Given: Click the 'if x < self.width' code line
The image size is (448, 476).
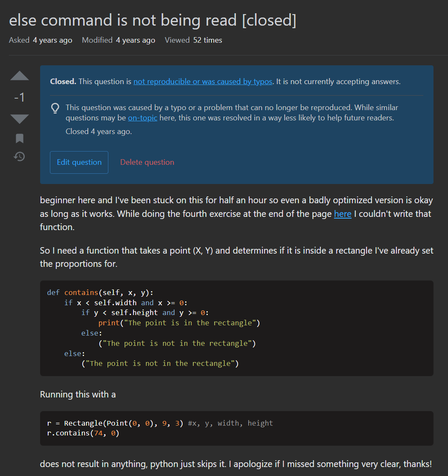Looking at the screenshot, I should [126, 303].
